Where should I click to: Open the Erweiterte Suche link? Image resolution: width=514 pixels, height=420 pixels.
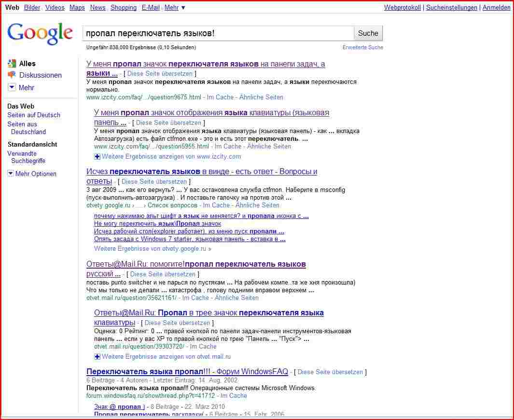362,48
